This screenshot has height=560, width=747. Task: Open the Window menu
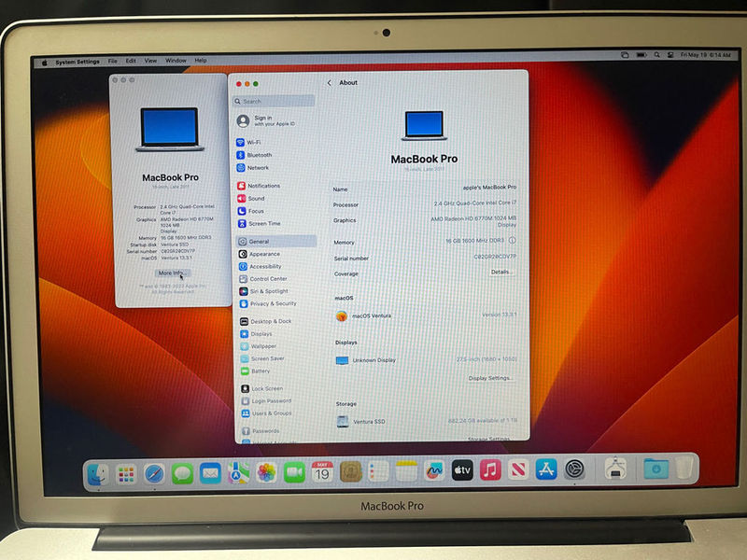pyautogui.click(x=176, y=61)
